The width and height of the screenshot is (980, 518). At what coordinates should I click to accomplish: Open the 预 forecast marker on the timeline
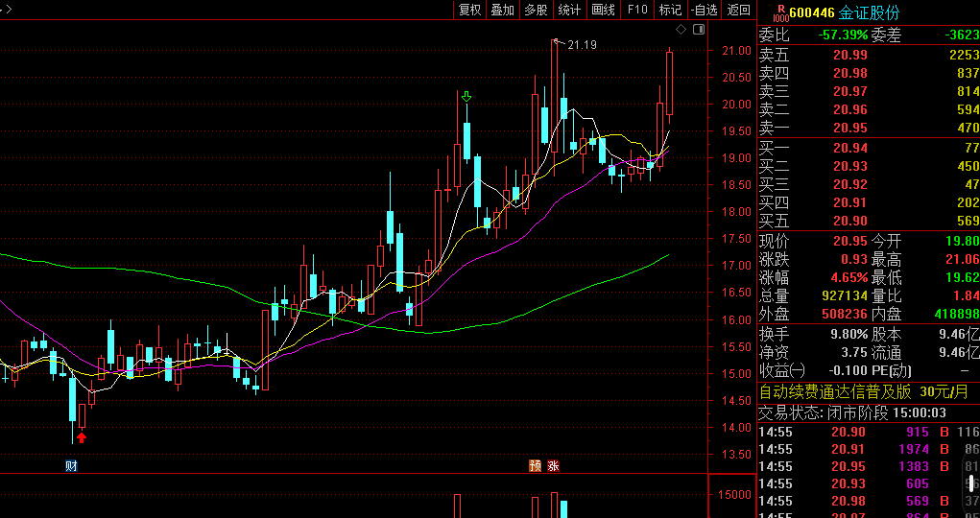[x=535, y=465]
